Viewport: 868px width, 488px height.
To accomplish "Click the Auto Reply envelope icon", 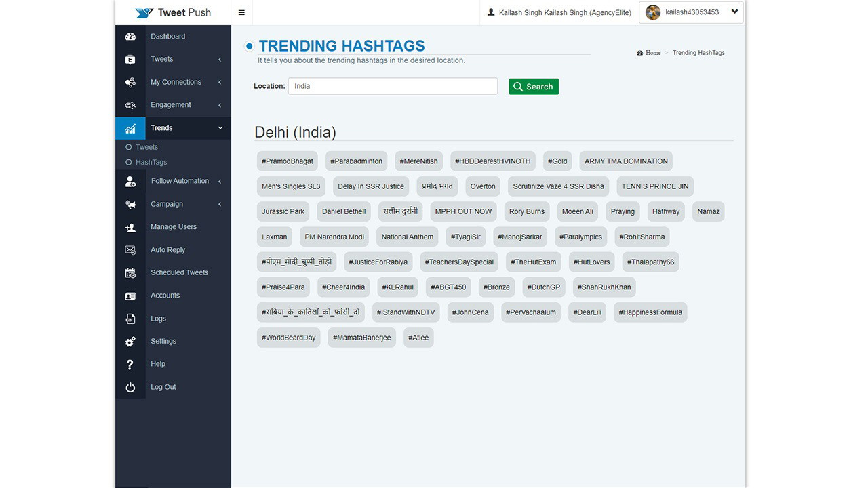I will coord(130,250).
